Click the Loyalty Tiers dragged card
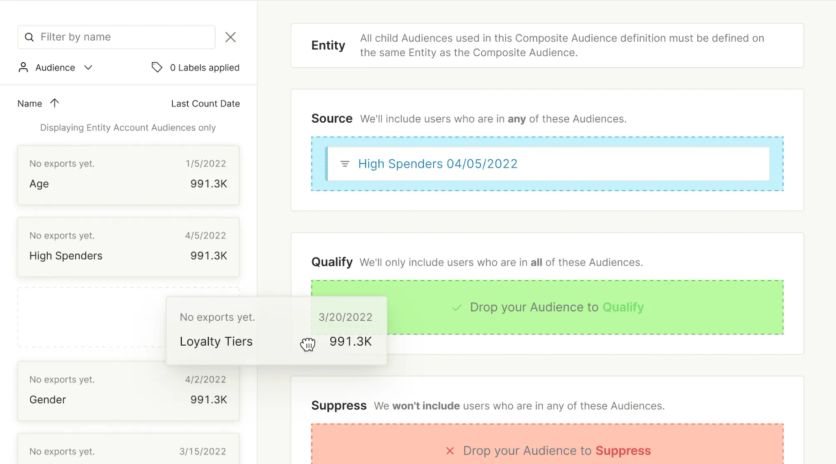Screen dimensions: 836x464 pos(276,330)
